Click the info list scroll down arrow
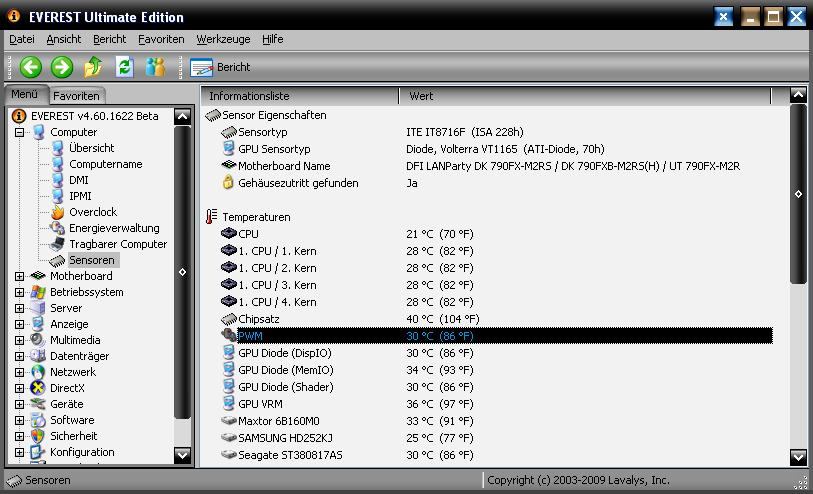This screenshot has width=813, height=494. pos(798,457)
